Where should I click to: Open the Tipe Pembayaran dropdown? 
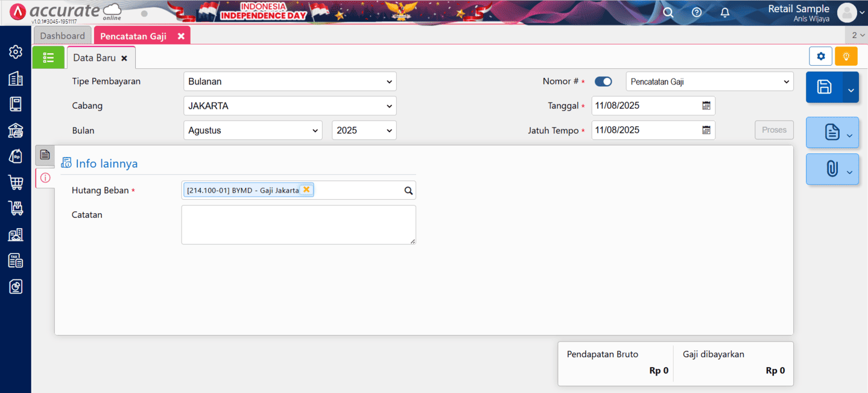click(290, 81)
